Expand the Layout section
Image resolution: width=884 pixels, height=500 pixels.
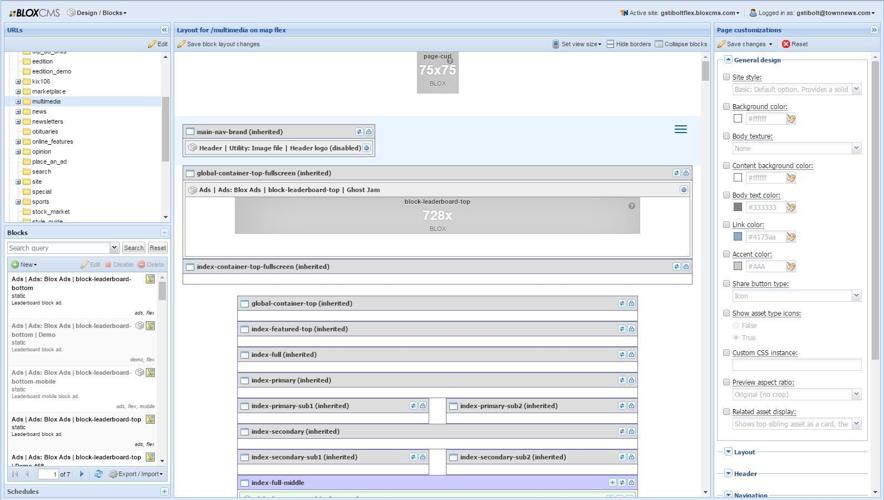coord(728,452)
